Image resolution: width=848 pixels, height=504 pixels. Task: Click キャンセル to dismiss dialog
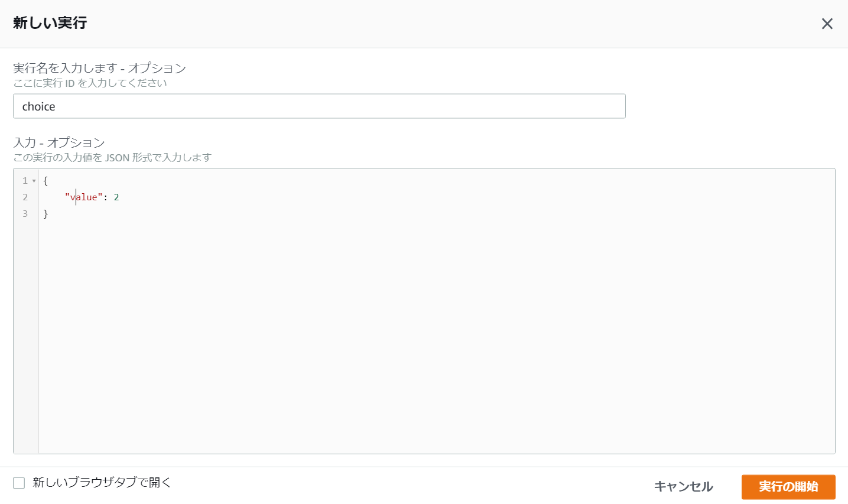(x=683, y=487)
